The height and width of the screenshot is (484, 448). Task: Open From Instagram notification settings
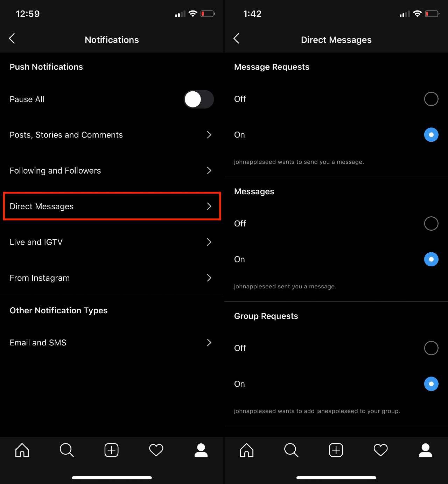[112, 278]
